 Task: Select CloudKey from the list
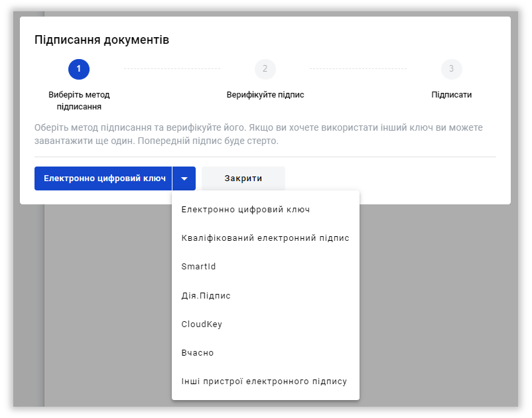pyautogui.click(x=202, y=324)
